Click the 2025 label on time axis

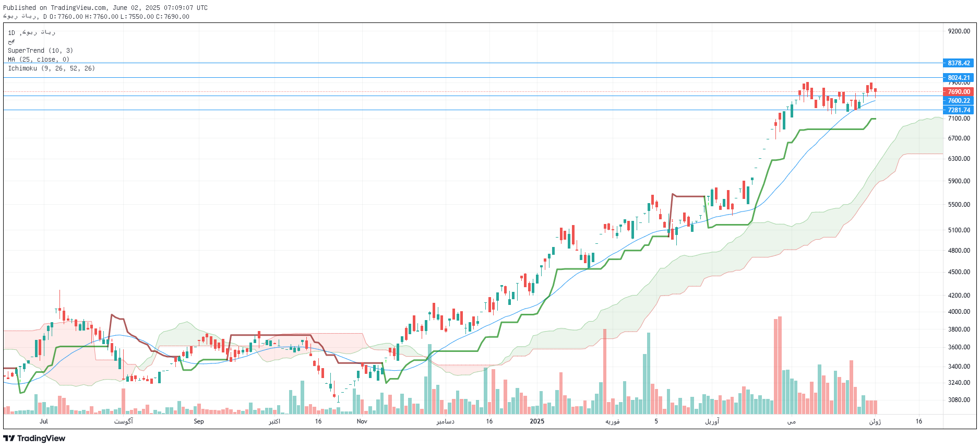537,421
